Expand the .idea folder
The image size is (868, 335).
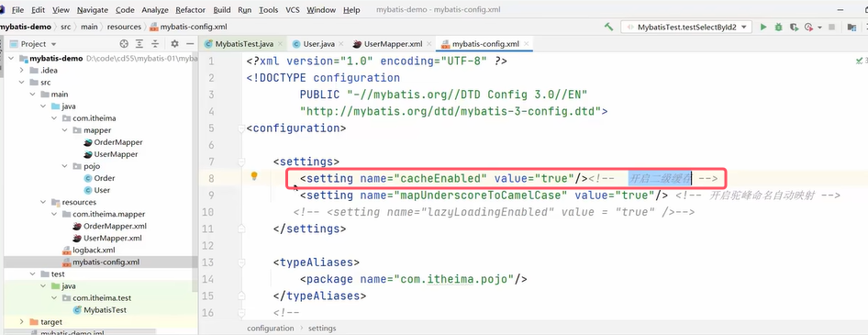(x=22, y=71)
